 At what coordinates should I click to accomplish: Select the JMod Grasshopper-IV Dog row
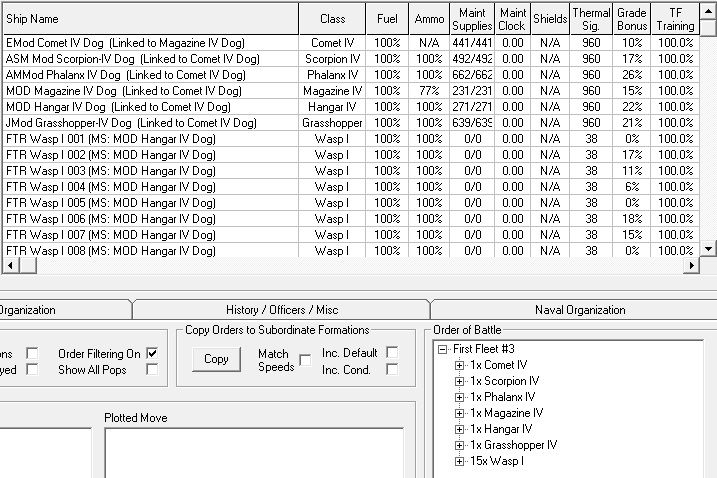[351, 123]
